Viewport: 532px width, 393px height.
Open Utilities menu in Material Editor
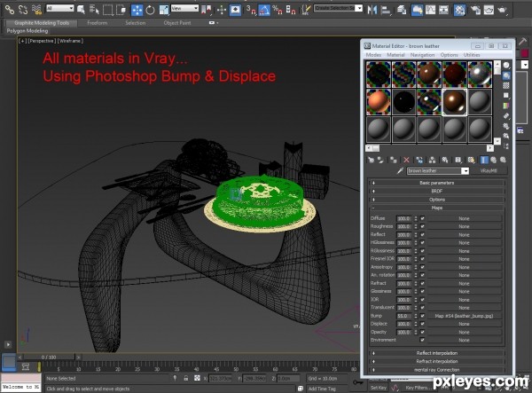point(472,55)
